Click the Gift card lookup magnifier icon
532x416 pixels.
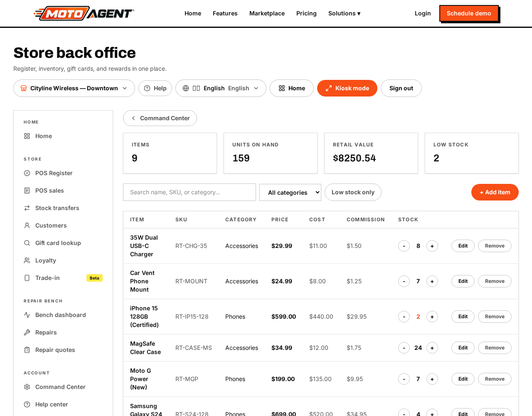click(27, 243)
